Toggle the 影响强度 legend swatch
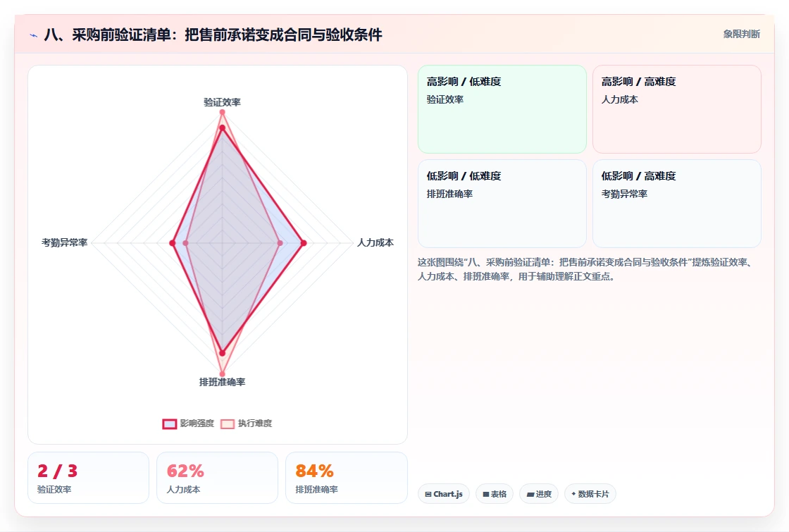Screen dimensions: 789x532 170,423
